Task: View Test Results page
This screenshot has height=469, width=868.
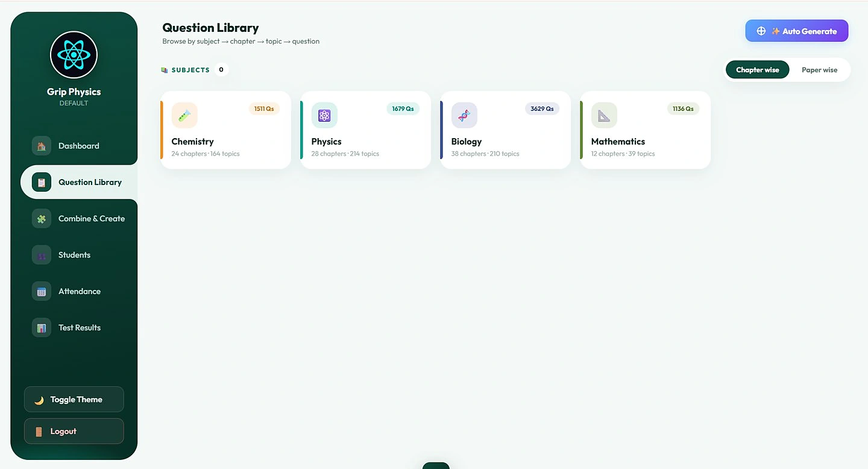Action: point(78,328)
